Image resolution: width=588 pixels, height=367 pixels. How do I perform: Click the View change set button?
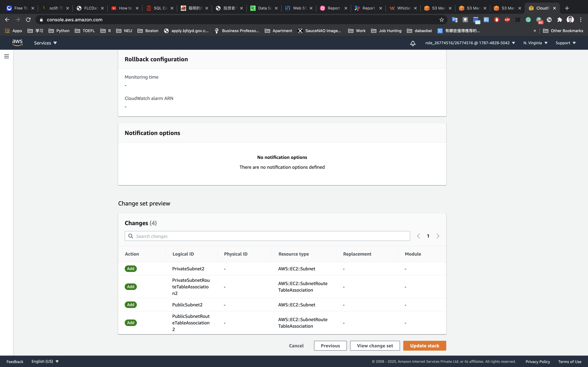tap(375, 346)
